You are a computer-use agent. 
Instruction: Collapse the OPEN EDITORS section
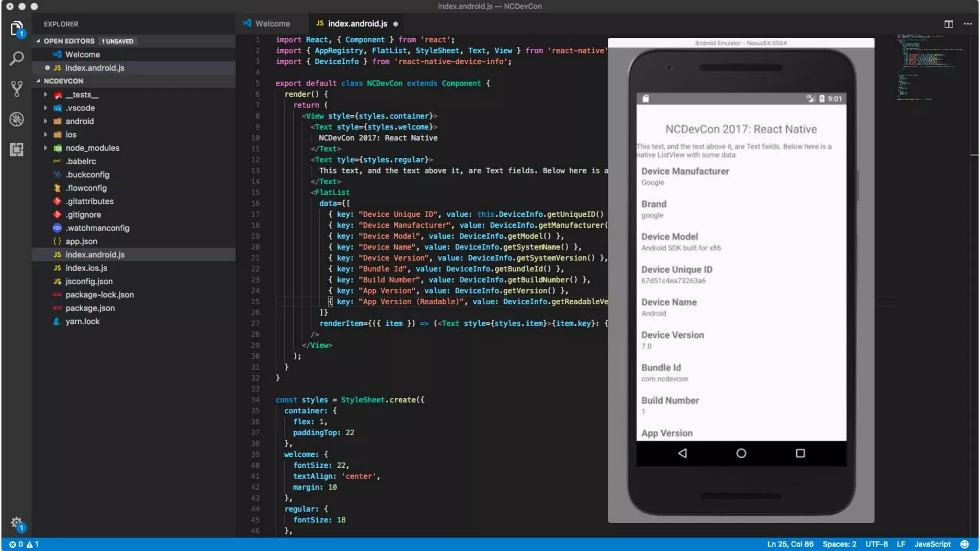pos(68,41)
